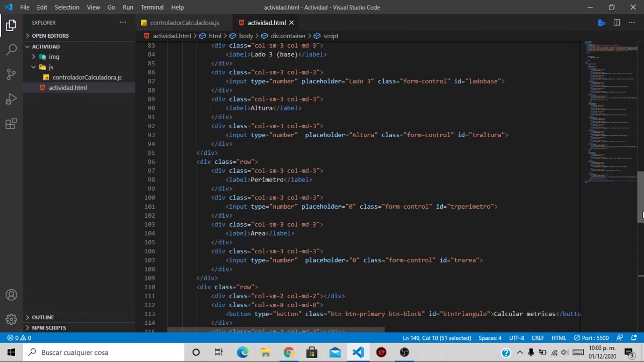644x362 pixels.
Task: Click the code minimap overview
Action: coord(611,113)
